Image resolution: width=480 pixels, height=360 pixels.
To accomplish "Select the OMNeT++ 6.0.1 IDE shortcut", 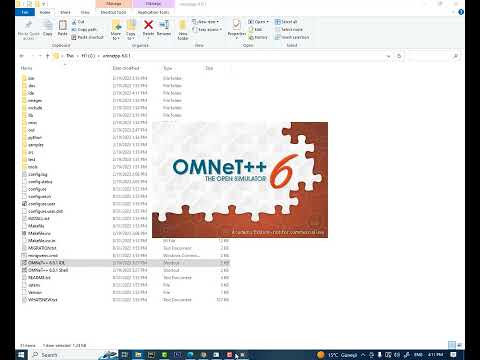I will pyautogui.click(x=47, y=263).
